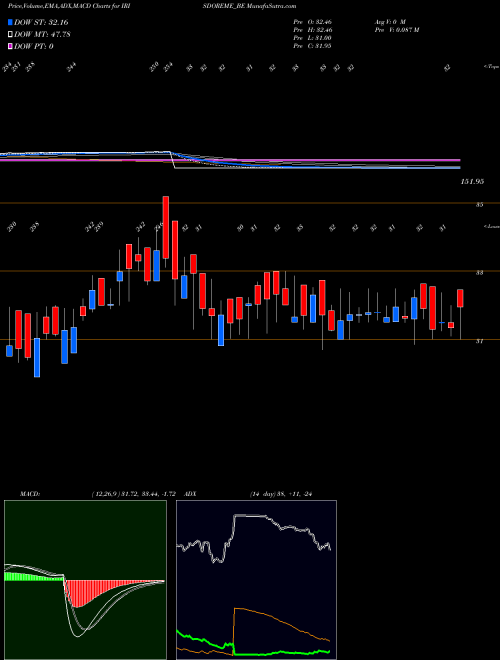
Task: Select the 'Pre V: 0.087 M' value
Action: 396,30
